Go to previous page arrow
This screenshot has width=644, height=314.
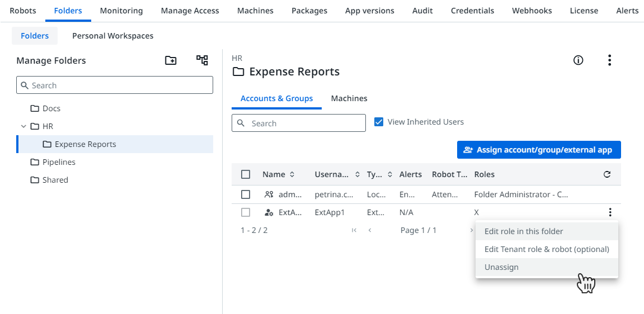370,230
